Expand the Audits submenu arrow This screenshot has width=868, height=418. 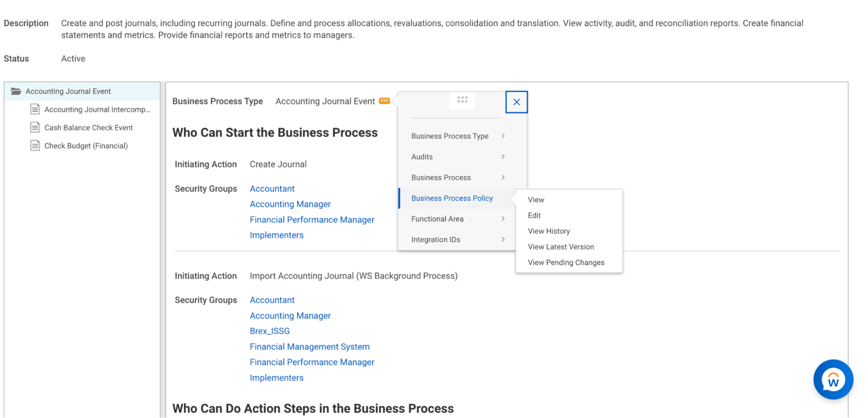click(503, 157)
